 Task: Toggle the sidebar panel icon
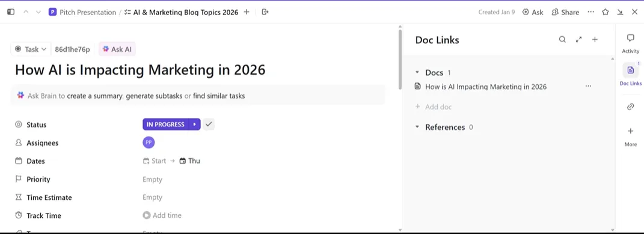(x=11, y=12)
